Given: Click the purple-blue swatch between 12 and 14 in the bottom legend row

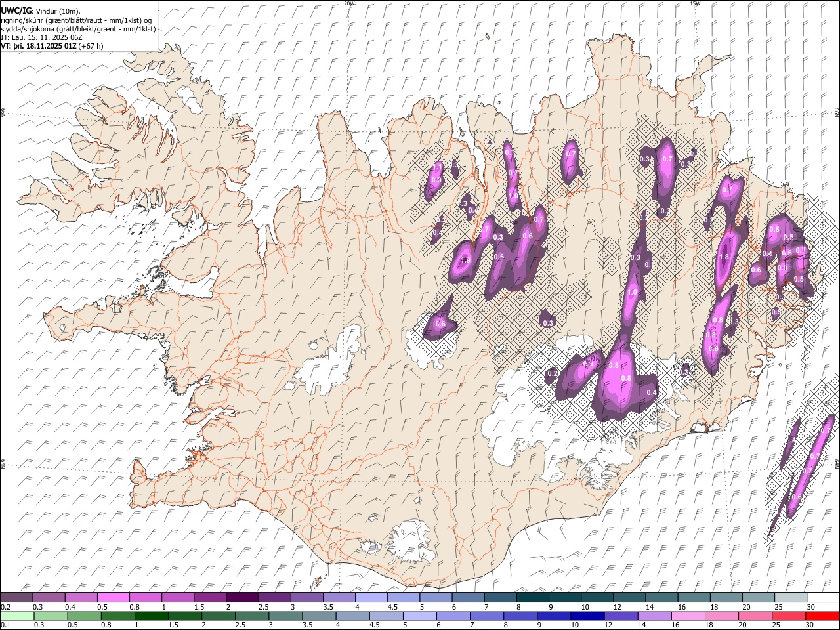Looking at the screenshot, I should (621, 616).
